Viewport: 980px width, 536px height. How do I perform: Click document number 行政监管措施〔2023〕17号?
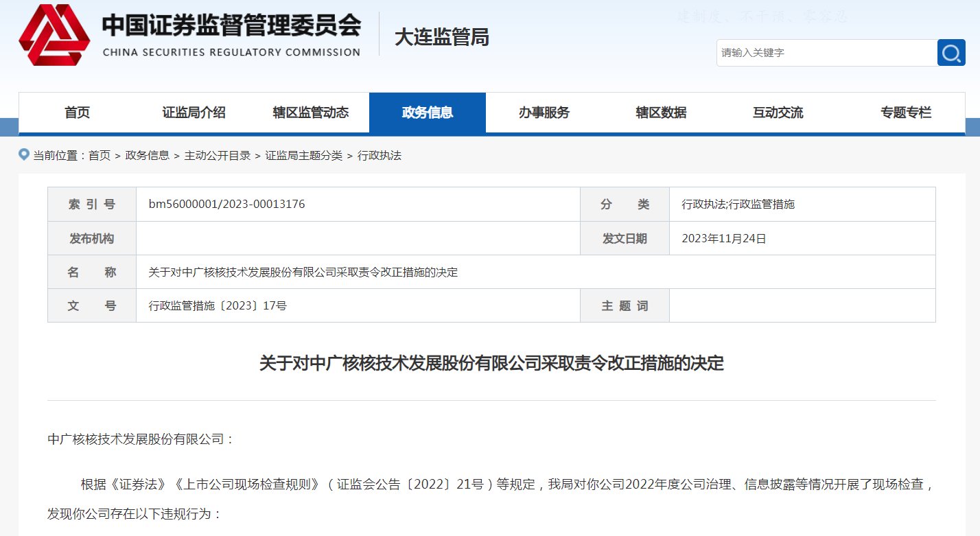pos(218,305)
